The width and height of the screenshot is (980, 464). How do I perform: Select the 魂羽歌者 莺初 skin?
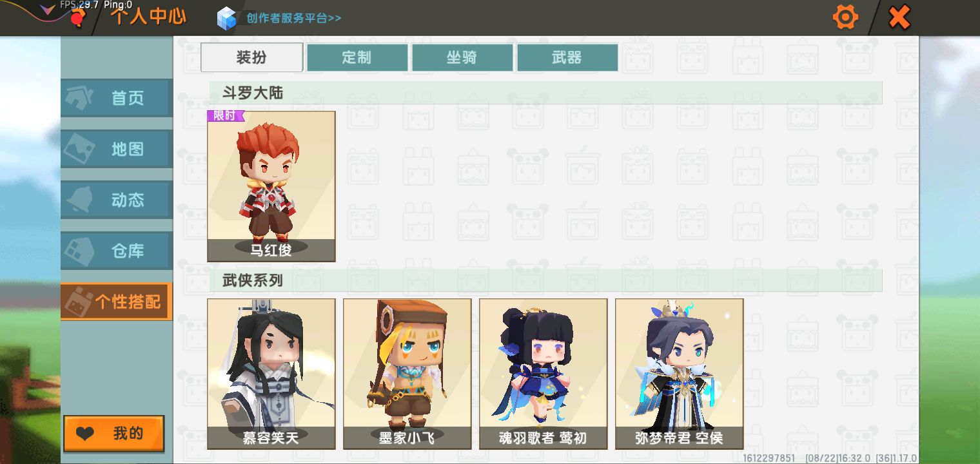(x=544, y=374)
